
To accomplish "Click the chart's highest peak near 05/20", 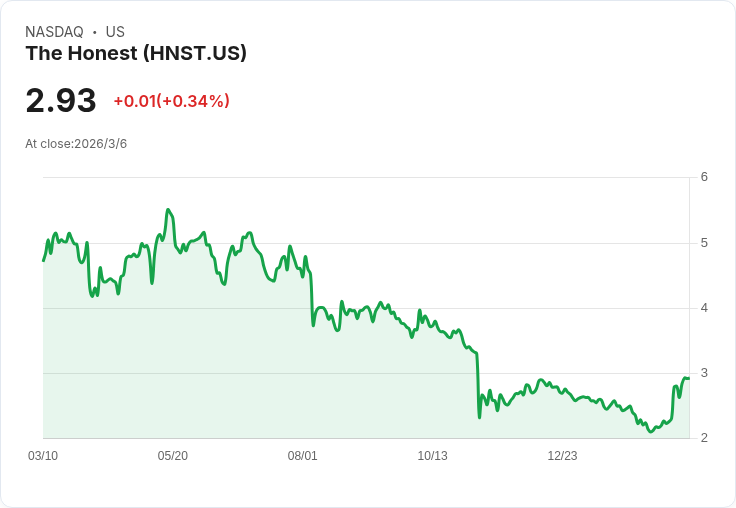I will [168, 210].
